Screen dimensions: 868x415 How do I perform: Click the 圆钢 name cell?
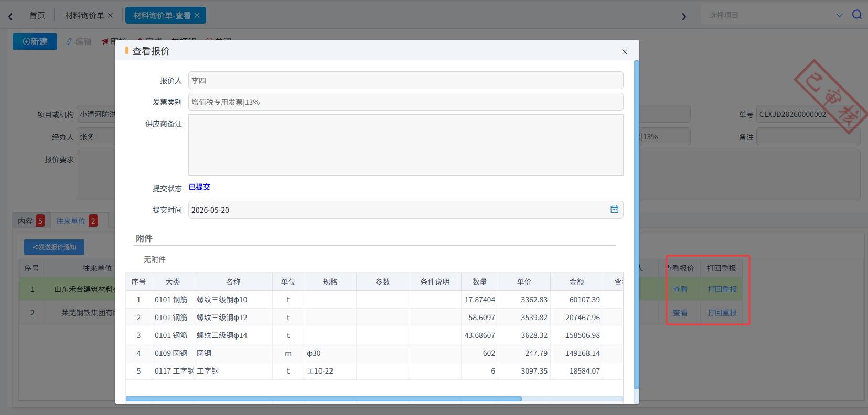point(233,353)
